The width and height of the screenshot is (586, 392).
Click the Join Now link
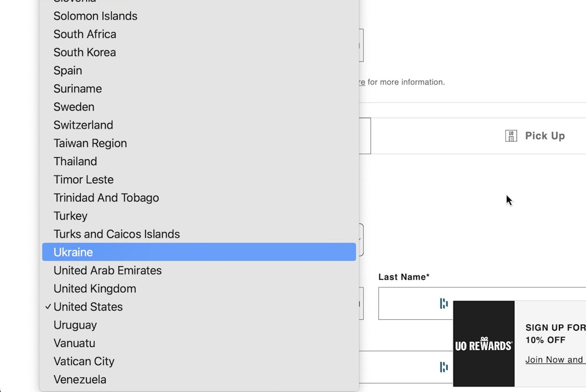[x=554, y=359]
